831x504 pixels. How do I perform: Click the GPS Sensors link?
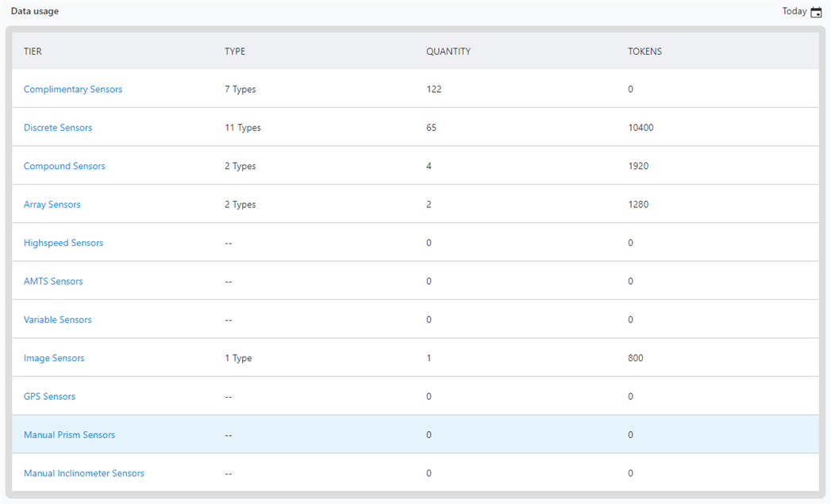49,397
